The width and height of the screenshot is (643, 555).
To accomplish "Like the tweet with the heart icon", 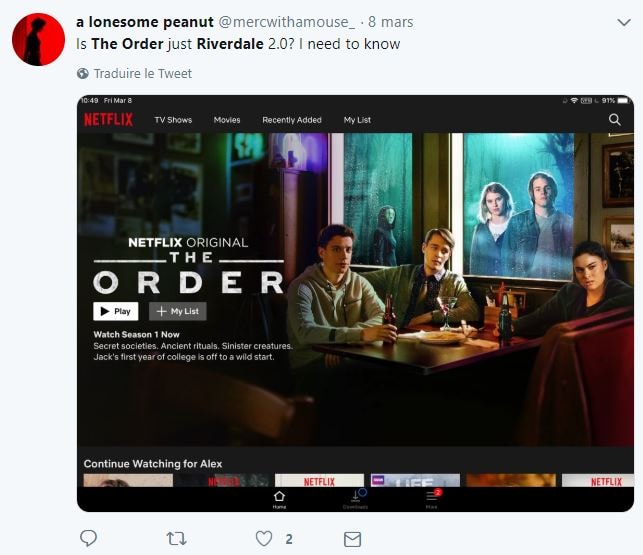I will click(264, 539).
